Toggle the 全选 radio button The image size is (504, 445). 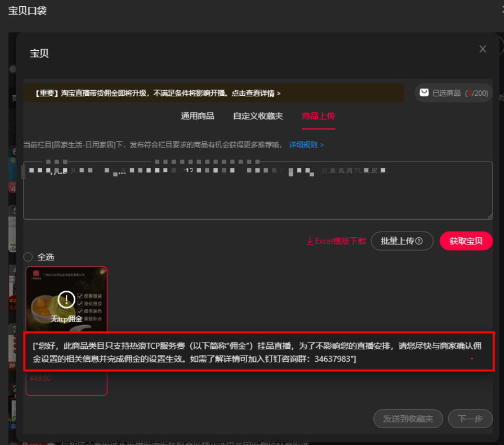[x=28, y=257]
